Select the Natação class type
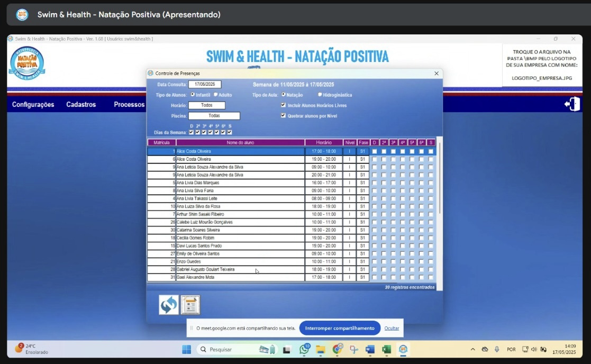 point(284,95)
